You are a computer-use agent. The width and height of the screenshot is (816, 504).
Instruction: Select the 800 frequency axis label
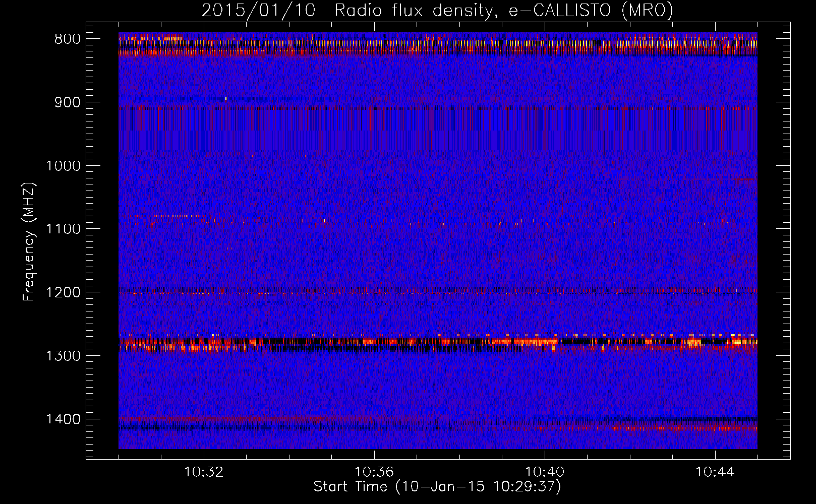click(67, 39)
